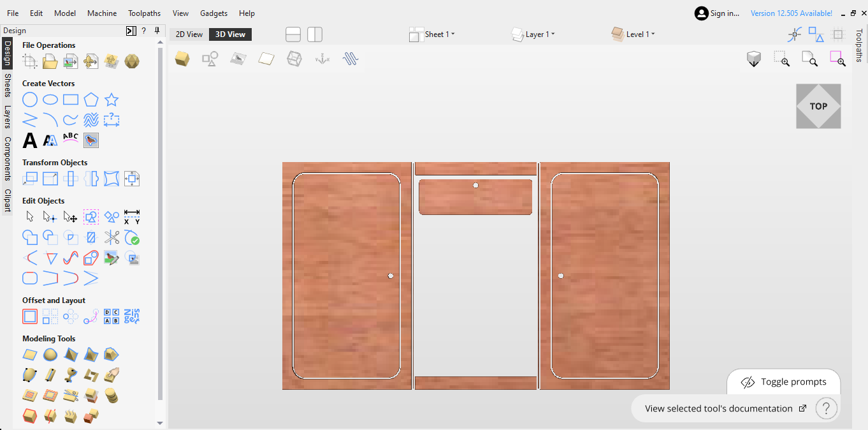Click the TOP view cube

coord(818,107)
